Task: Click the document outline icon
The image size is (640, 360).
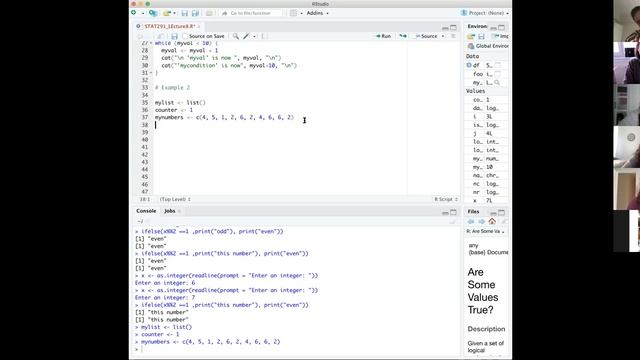Action: coord(453,36)
